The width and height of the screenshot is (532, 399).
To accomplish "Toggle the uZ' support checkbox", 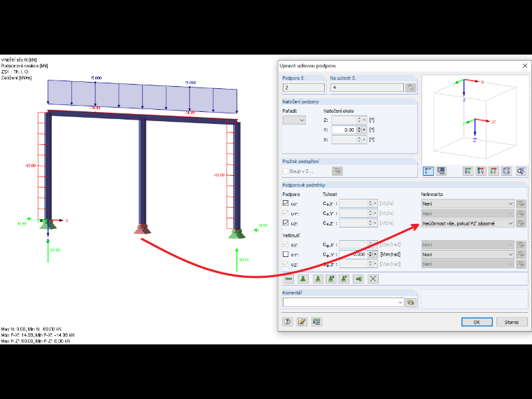I will 286,223.
